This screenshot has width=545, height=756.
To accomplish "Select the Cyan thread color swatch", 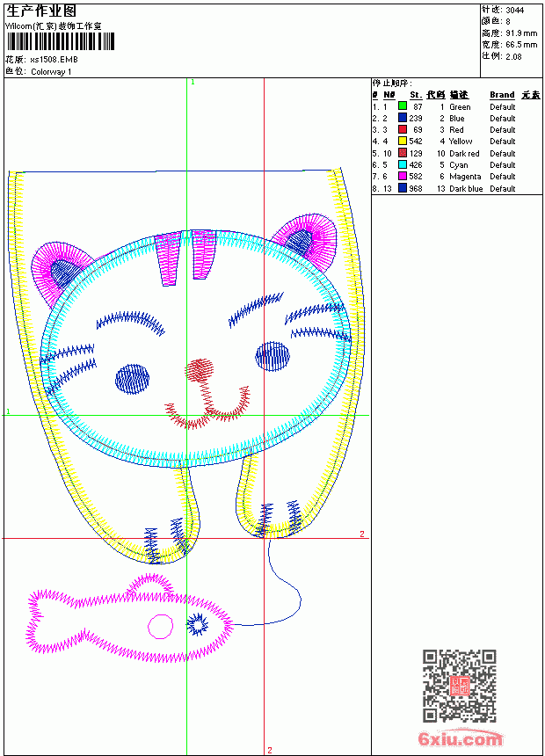I will click(x=403, y=164).
